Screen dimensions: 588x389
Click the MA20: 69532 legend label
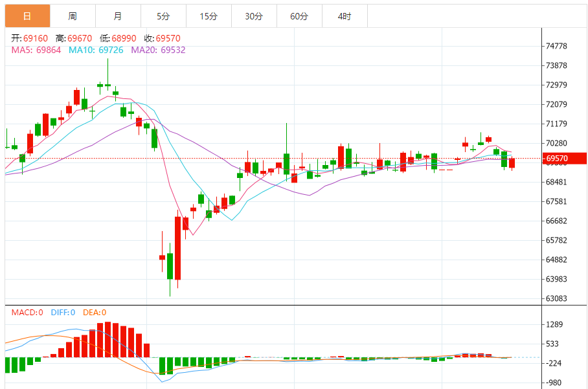coord(158,50)
